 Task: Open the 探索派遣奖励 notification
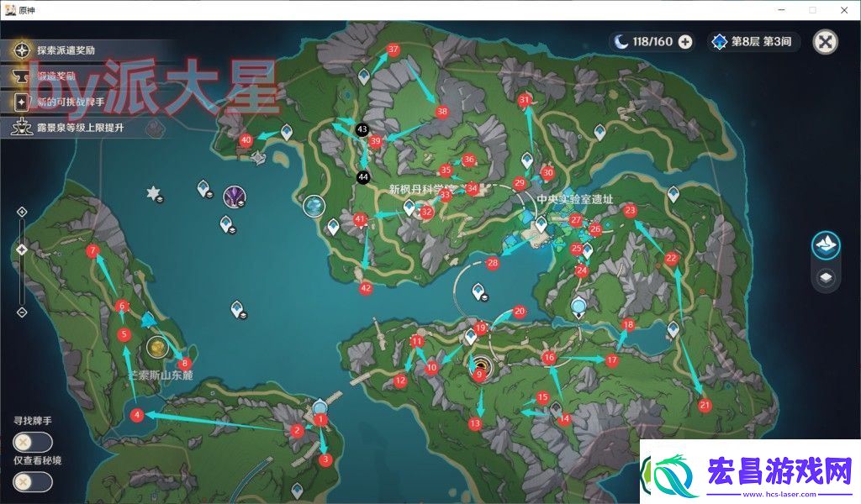[x=66, y=50]
